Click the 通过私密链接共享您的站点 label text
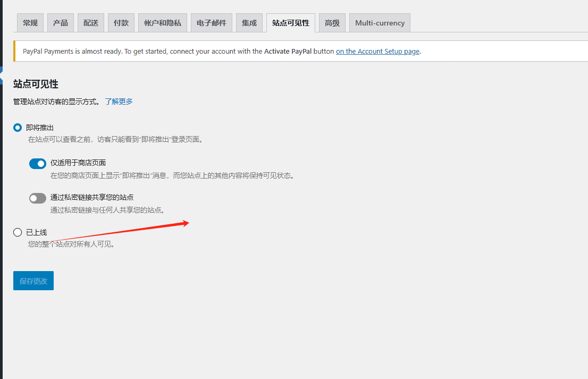Viewport: 588px width, 379px height. 92,197
